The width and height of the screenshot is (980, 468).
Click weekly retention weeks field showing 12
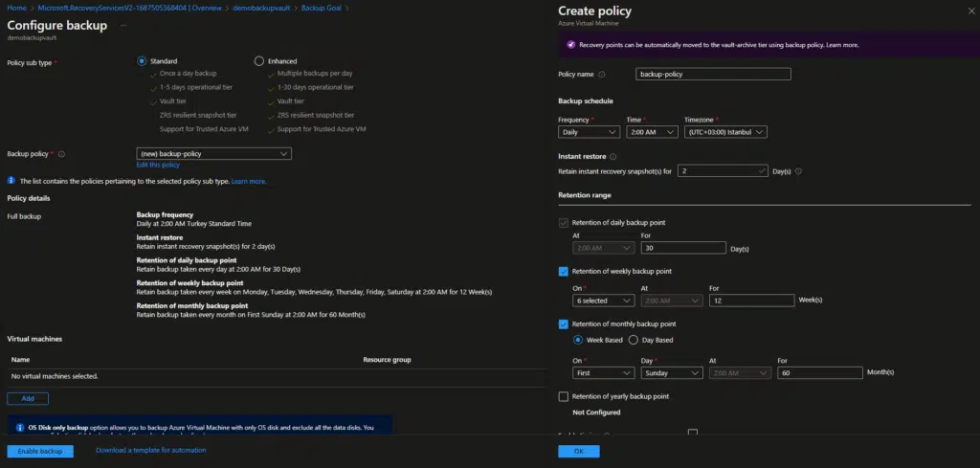click(x=752, y=301)
